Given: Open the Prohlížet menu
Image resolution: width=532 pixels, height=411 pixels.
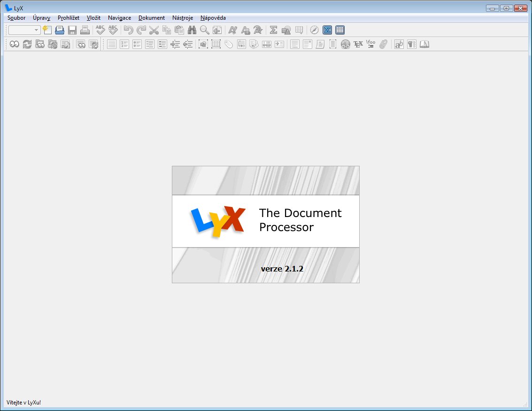Looking at the screenshot, I should [x=69, y=18].
